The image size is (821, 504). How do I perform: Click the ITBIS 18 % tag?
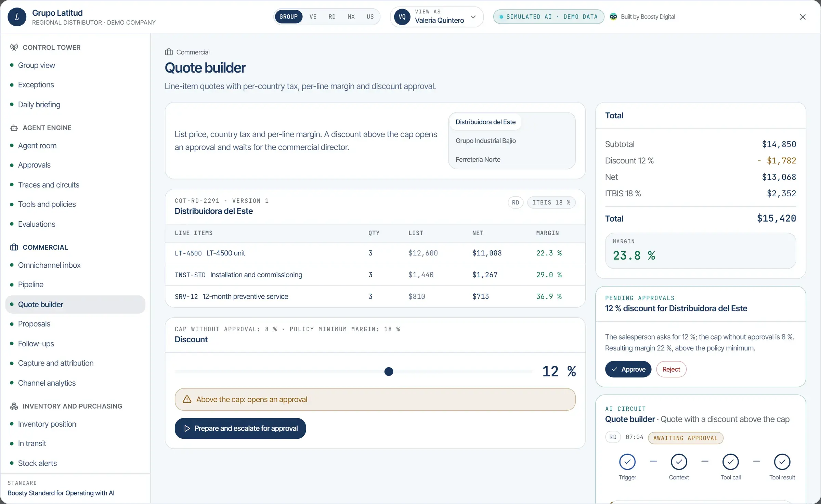coord(551,202)
